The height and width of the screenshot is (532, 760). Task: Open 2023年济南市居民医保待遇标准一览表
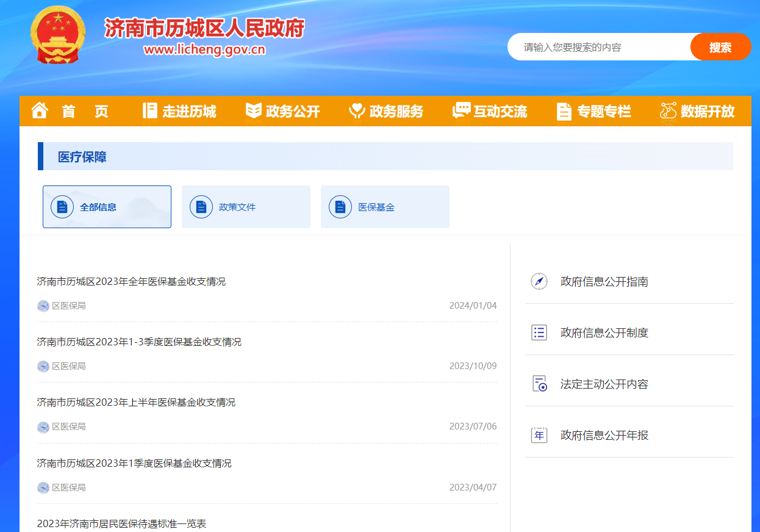[121, 523]
